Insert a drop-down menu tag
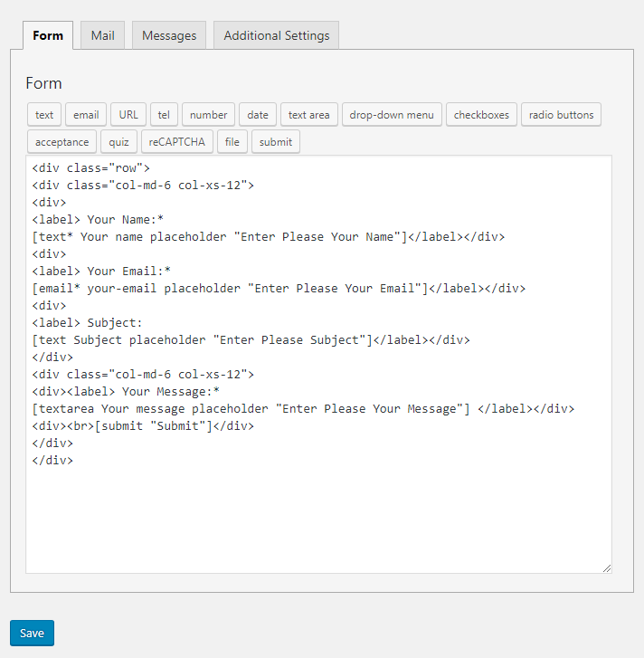Image resolution: width=644 pixels, height=658 pixels. coord(392,115)
